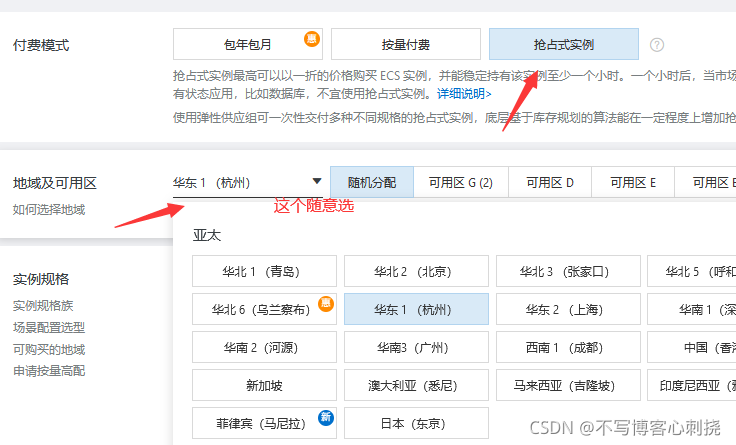Click the help question mark icon
The width and height of the screenshot is (736, 445).
click(x=657, y=45)
